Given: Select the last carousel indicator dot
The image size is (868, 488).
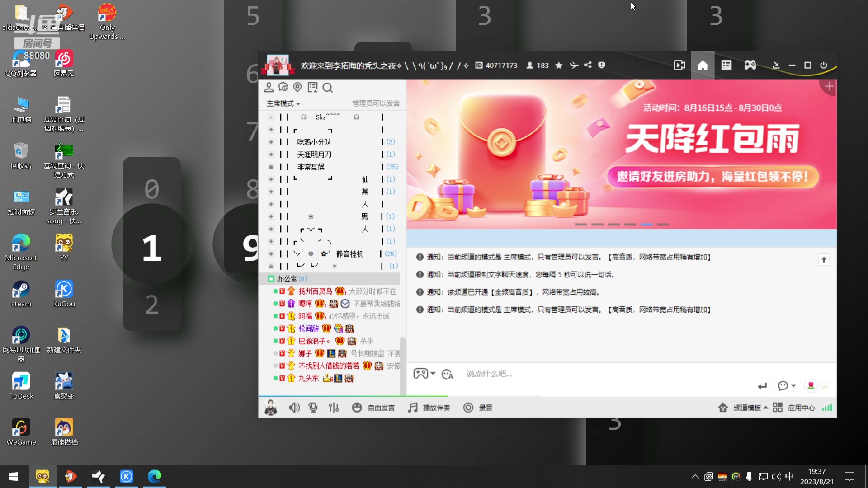Looking at the screenshot, I should pyautogui.click(x=663, y=224).
